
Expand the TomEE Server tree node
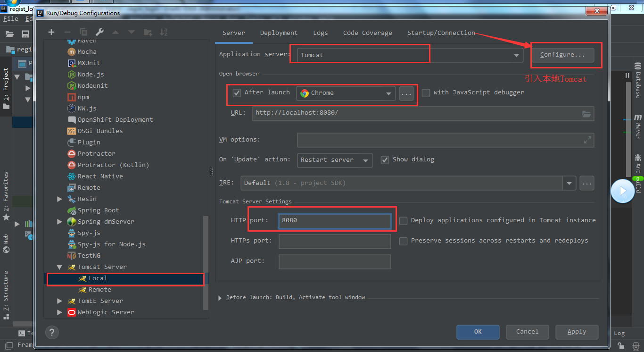[x=59, y=301]
